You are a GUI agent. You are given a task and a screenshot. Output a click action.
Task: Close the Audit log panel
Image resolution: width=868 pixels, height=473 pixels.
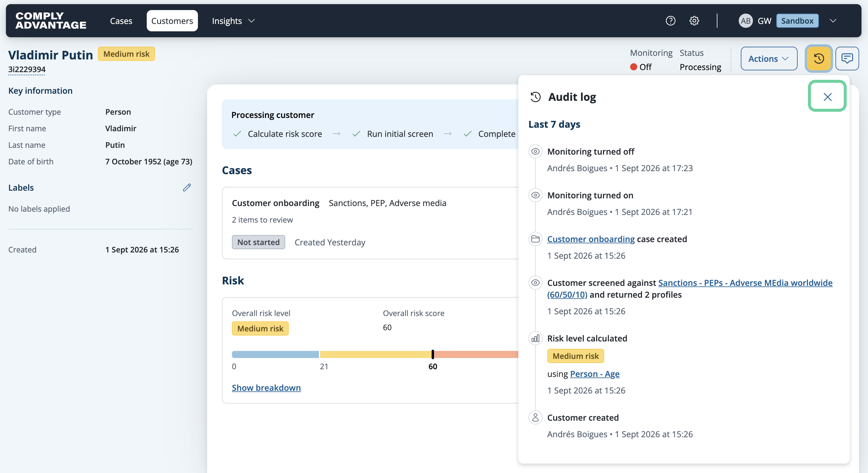[827, 97]
